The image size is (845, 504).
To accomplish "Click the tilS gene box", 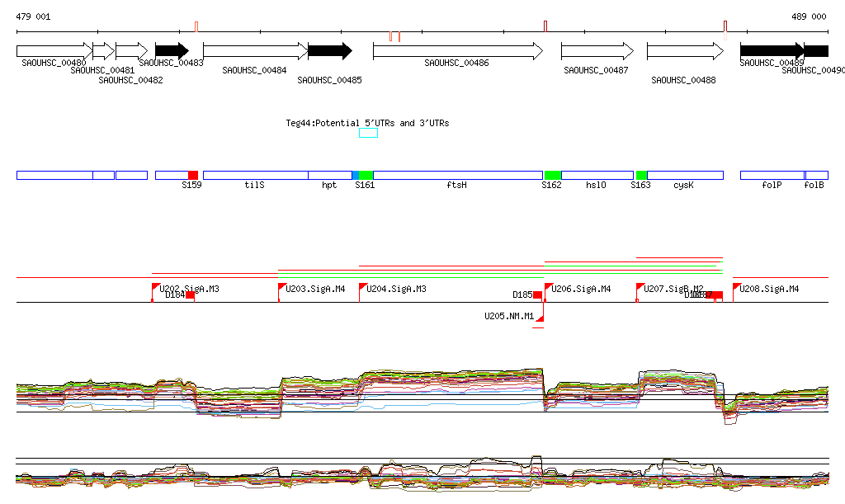I will point(256,175).
